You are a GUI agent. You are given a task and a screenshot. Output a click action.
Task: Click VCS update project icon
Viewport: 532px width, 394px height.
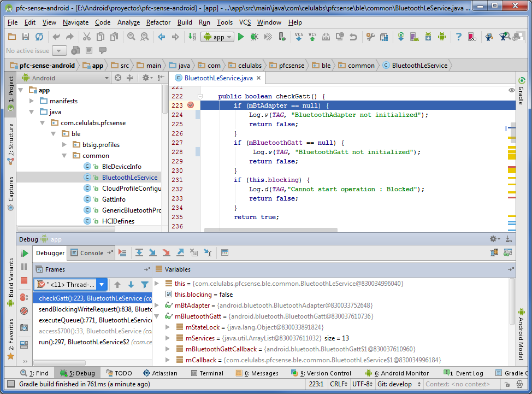click(299, 37)
